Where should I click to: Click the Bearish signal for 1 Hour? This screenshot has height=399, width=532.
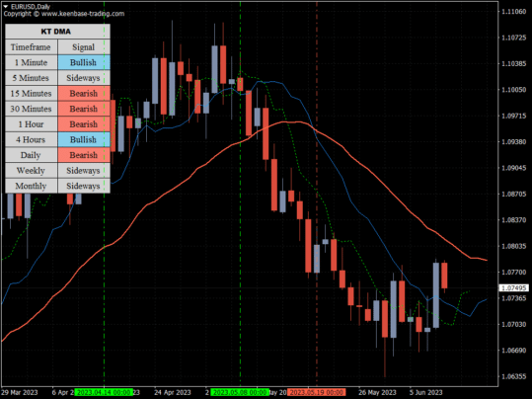tap(84, 124)
